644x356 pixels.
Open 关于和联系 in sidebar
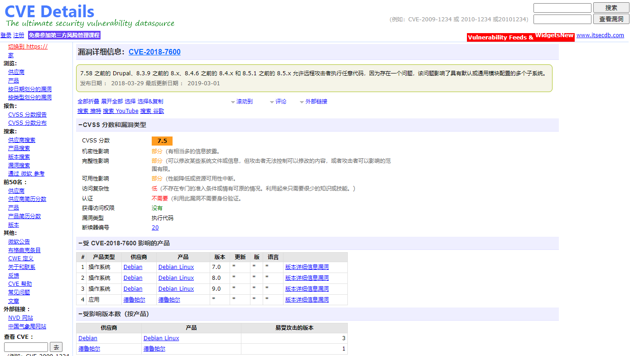click(x=22, y=267)
